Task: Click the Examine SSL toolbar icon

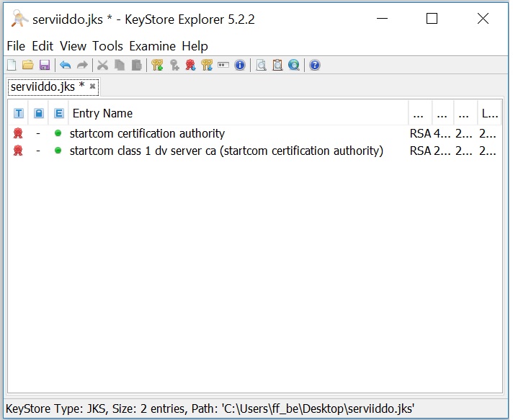Action: coord(294,66)
